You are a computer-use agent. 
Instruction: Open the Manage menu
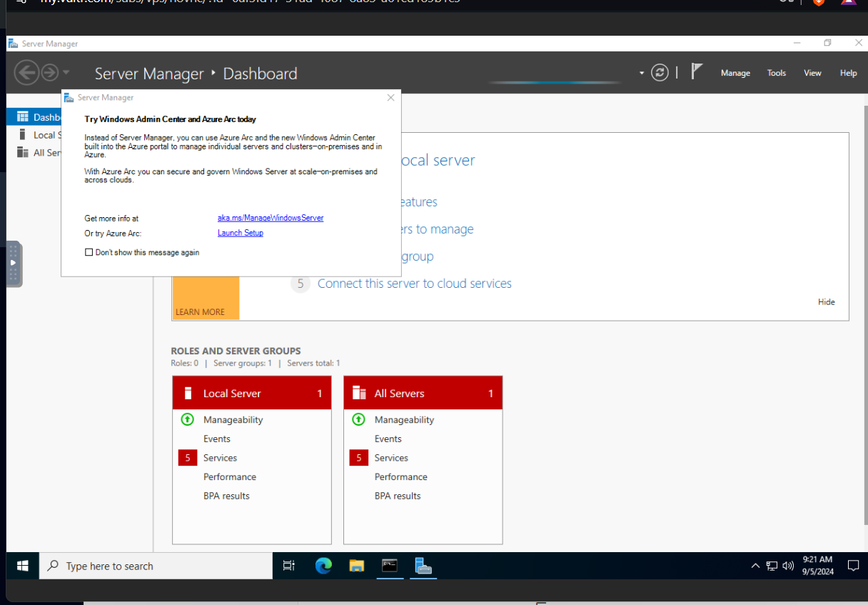point(735,73)
